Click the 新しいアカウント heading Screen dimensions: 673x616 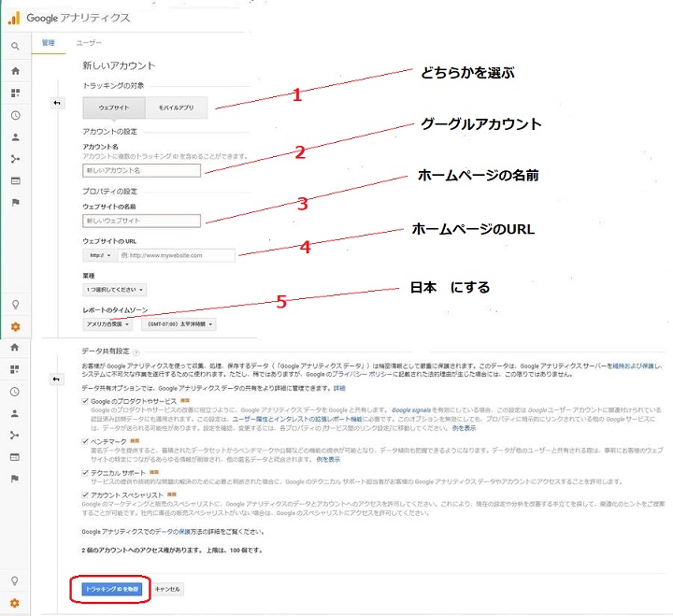click(119, 65)
